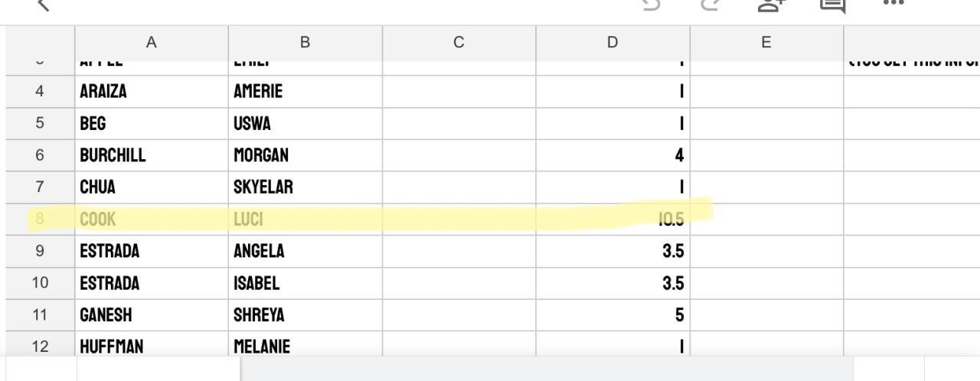Open the more options menu (three dots)
The image size is (980, 381).
pos(893,4)
